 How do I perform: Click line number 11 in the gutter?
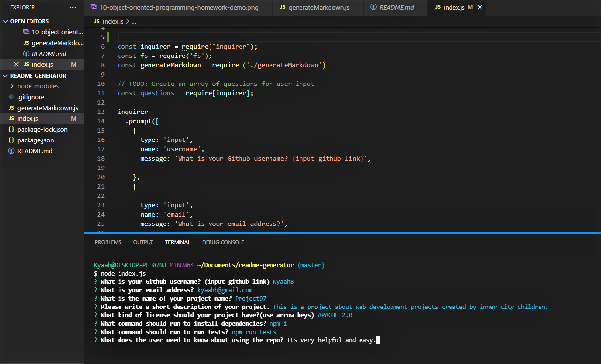pyautogui.click(x=101, y=93)
